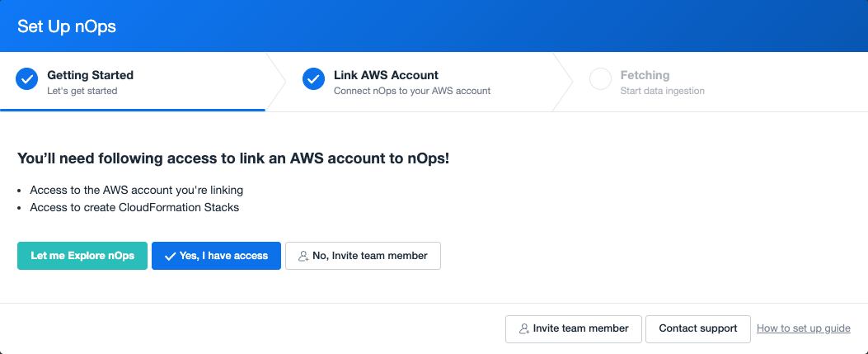The image size is (868, 354).
Task: Click Let me Explore nOps button
Action: [82, 256]
